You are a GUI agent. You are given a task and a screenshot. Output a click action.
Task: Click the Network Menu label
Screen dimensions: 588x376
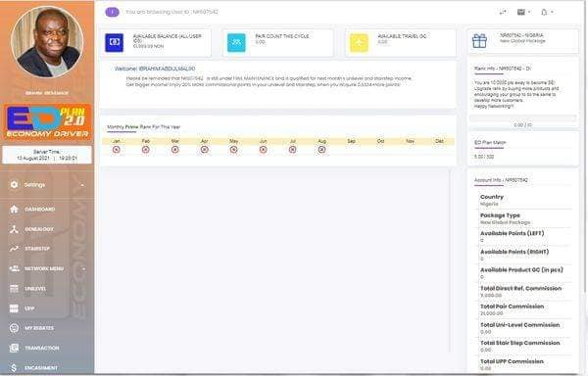(x=44, y=268)
